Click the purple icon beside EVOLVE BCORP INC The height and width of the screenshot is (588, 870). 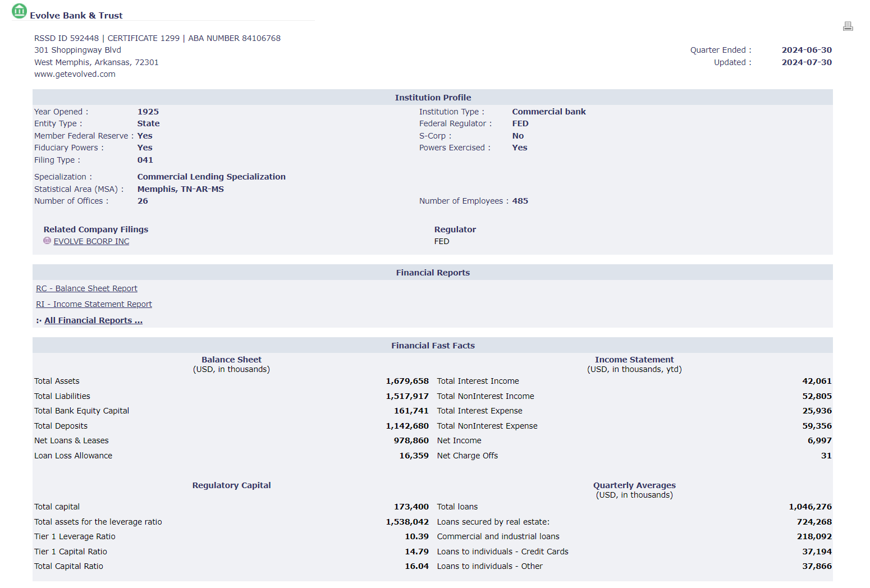(x=47, y=241)
